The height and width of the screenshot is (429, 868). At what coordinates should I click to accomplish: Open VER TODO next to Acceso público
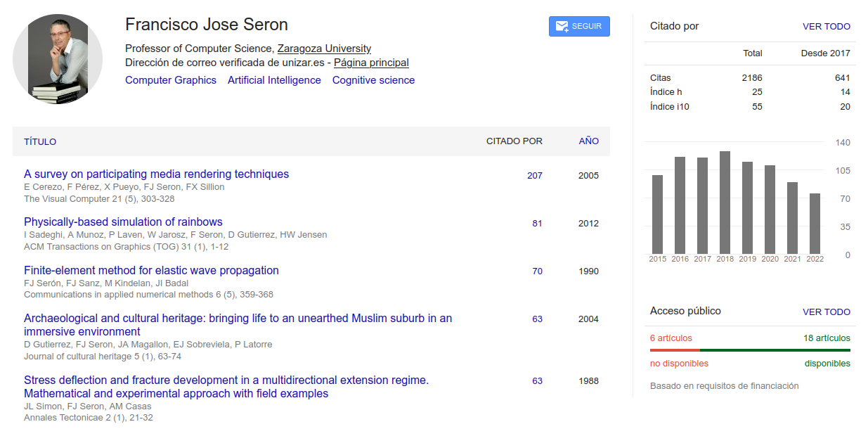(827, 312)
